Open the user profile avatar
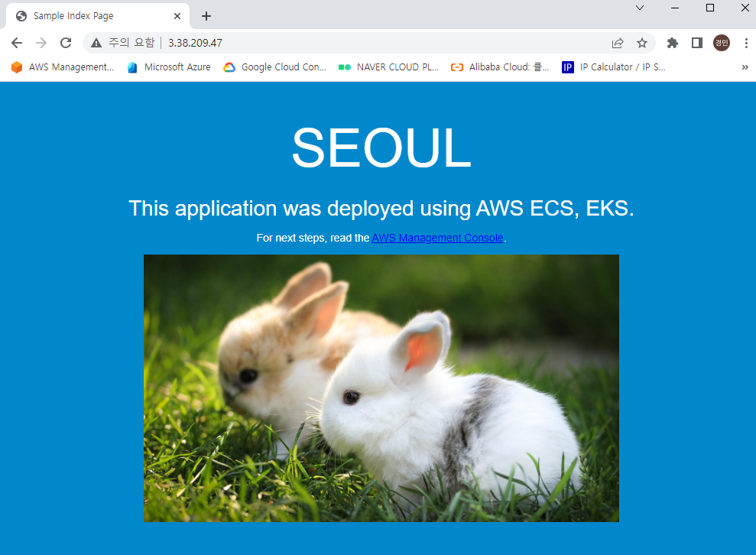 [x=722, y=43]
